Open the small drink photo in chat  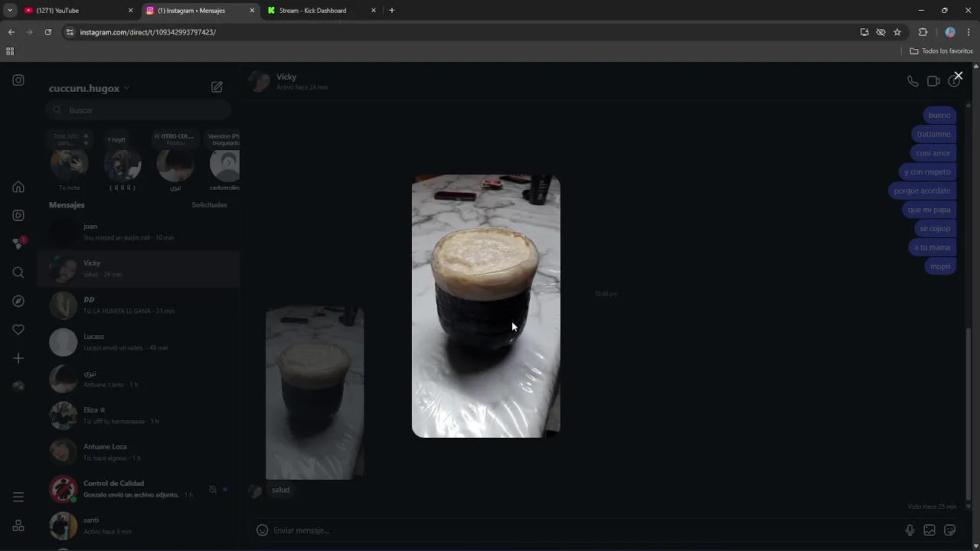[315, 393]
